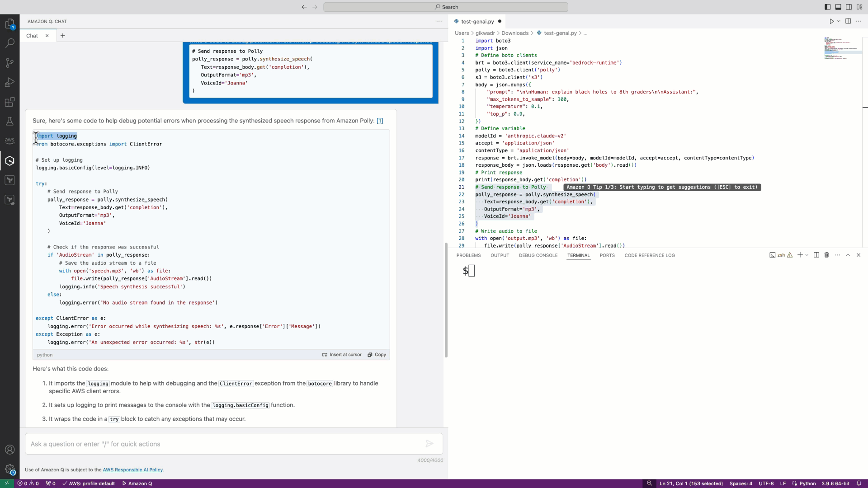Open the AWS Responsible AI Policy link
This screenshot has height=488, width=868.
pos(132,470)
